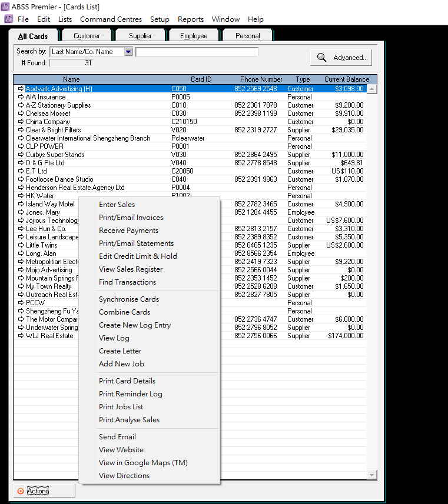This screenshot has height=504, width=448.
Task: Open detail arrow for My Town Realty
Action: point(21,286)
